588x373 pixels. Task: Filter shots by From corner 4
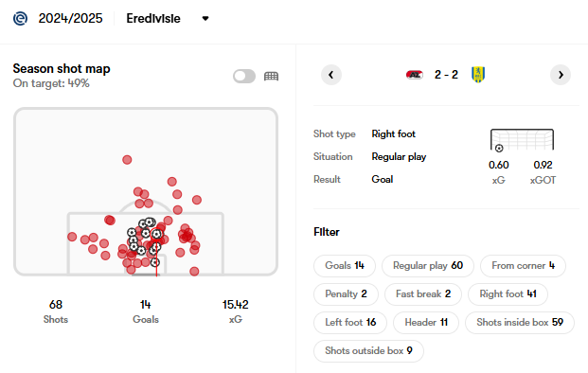(x=523, y=266)
